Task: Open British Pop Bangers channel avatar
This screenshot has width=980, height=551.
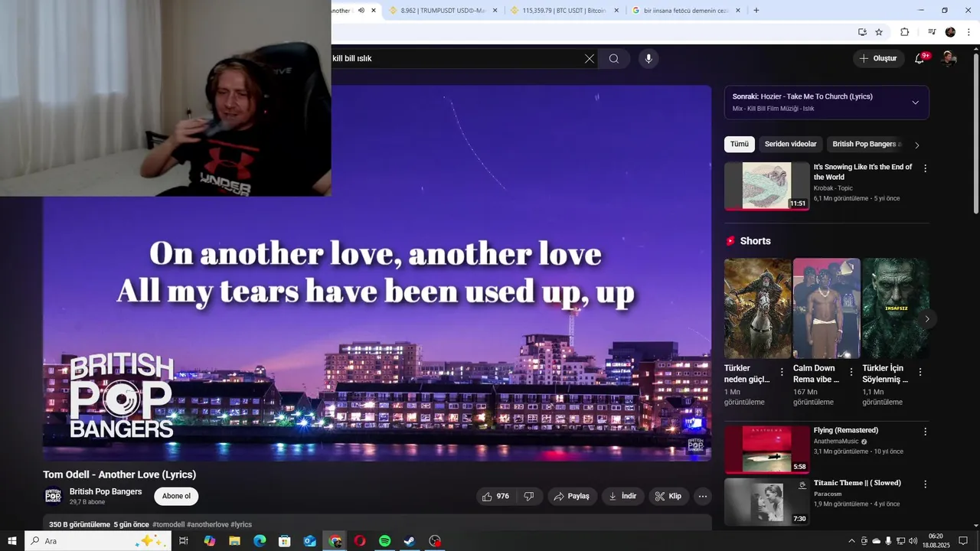Action: coord(53,496)
